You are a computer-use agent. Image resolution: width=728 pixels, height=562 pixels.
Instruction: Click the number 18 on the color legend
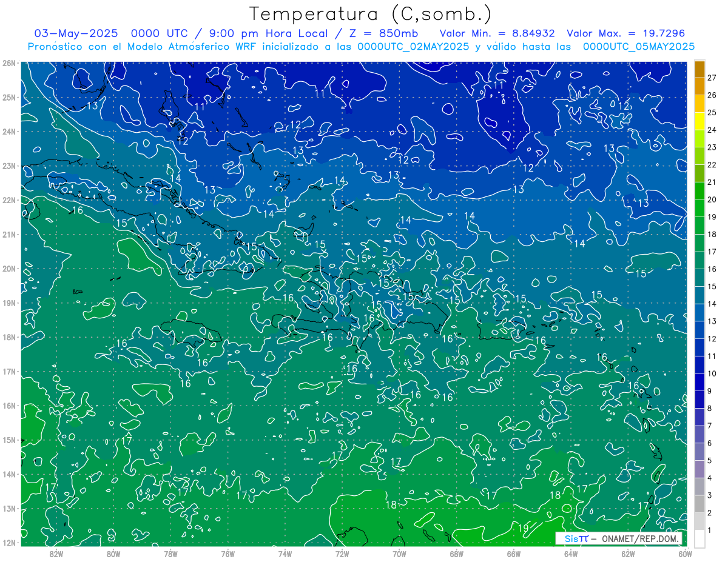(x=712, y=235)
